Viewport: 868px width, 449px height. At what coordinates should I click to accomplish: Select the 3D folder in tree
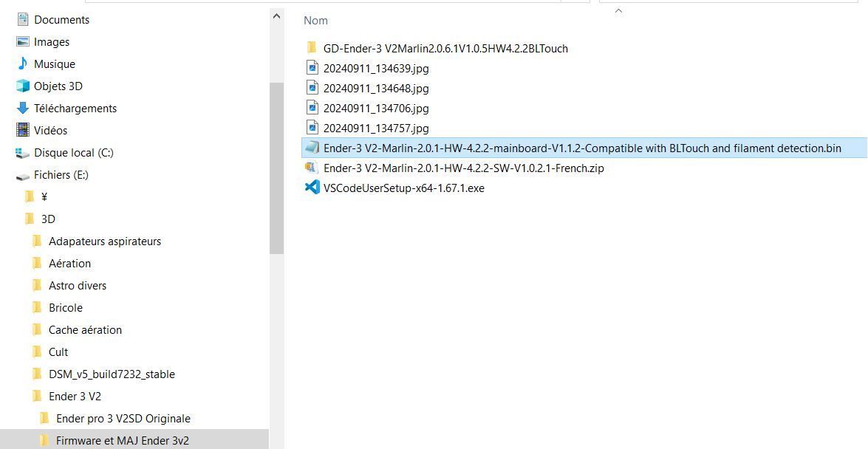pyautogui.click(x=48, y=219)
